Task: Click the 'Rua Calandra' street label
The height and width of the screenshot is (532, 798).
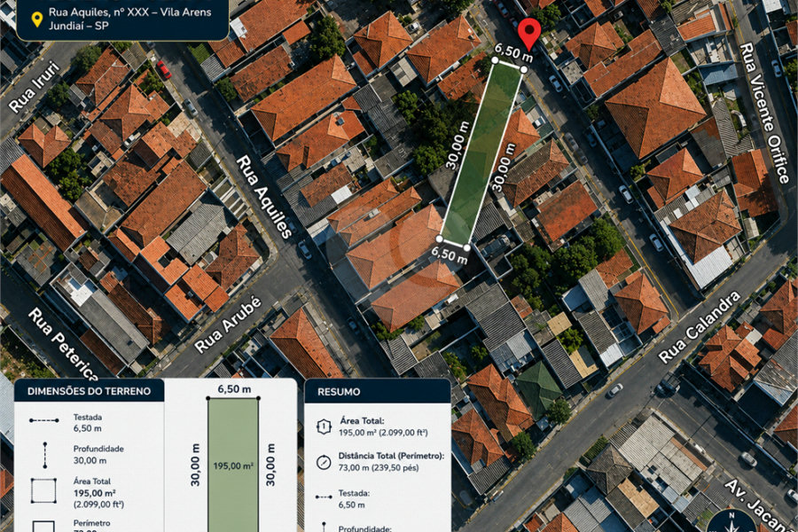Action: coord(700,327)
